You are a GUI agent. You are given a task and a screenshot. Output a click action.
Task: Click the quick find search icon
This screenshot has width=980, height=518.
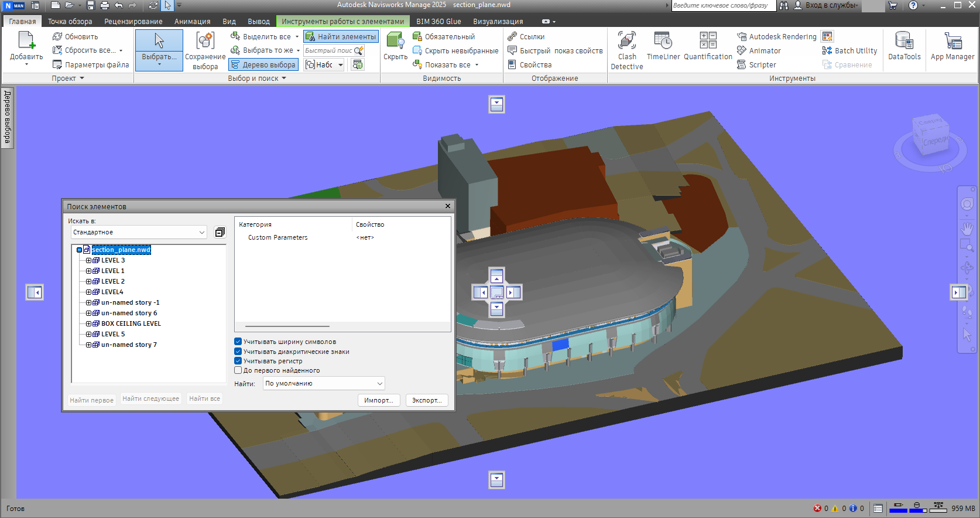(359, 50)
